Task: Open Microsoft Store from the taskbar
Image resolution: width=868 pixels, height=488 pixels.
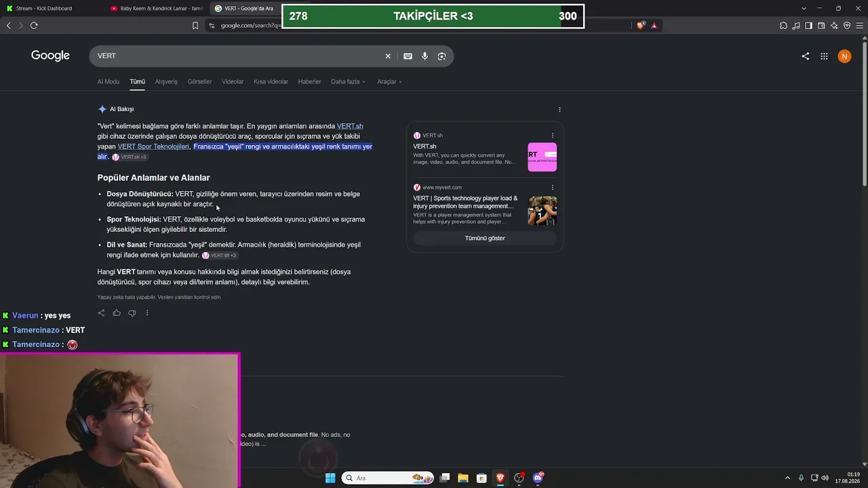Action: click(481, 478)
